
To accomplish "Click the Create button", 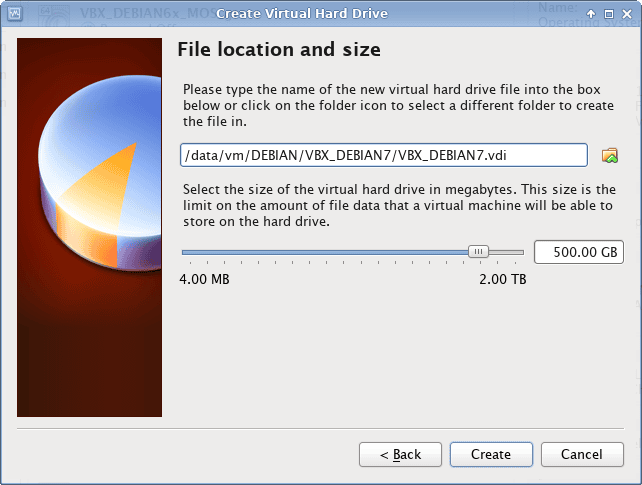I will click(x=491, y=454).
